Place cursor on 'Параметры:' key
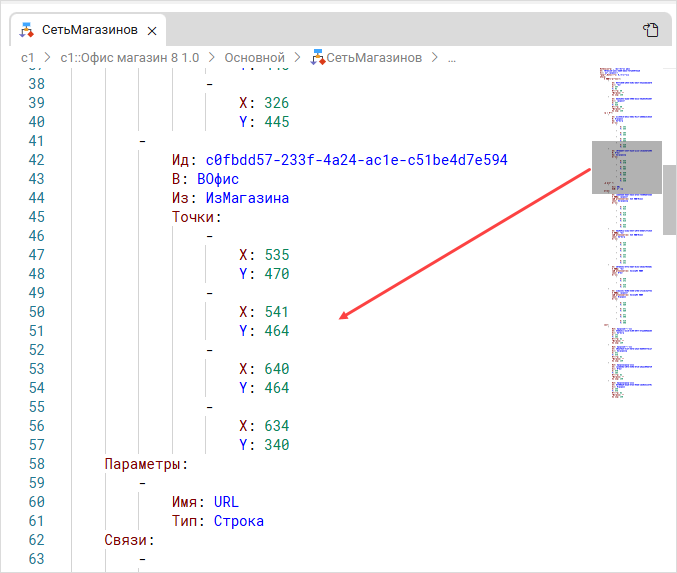 click(x=146, y=464)
